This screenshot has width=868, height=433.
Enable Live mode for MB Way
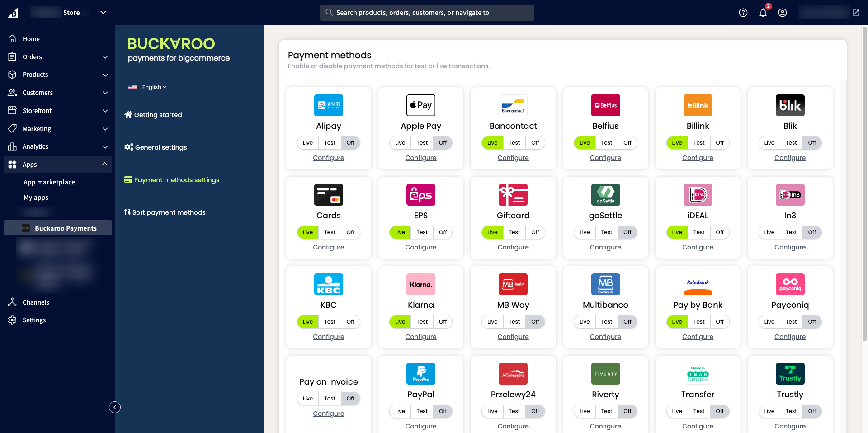click(x=492, y=322)
